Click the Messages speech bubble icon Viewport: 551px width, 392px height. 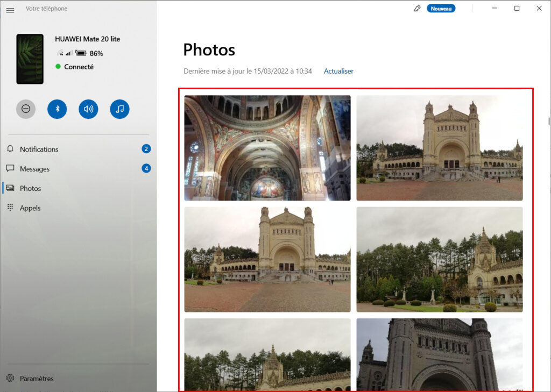(x=10, y=168)
